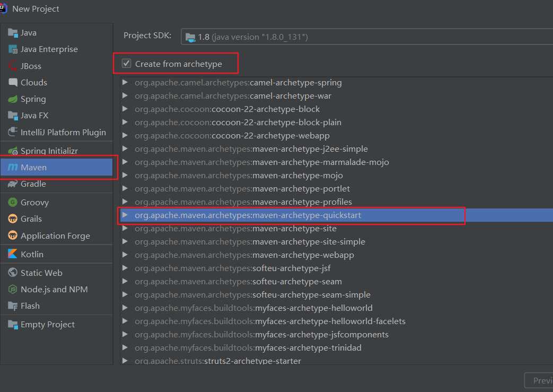Select myfaces-archetype-jsfcomponents row
This screenshot has height=392, width=553.
click(337, 335)
